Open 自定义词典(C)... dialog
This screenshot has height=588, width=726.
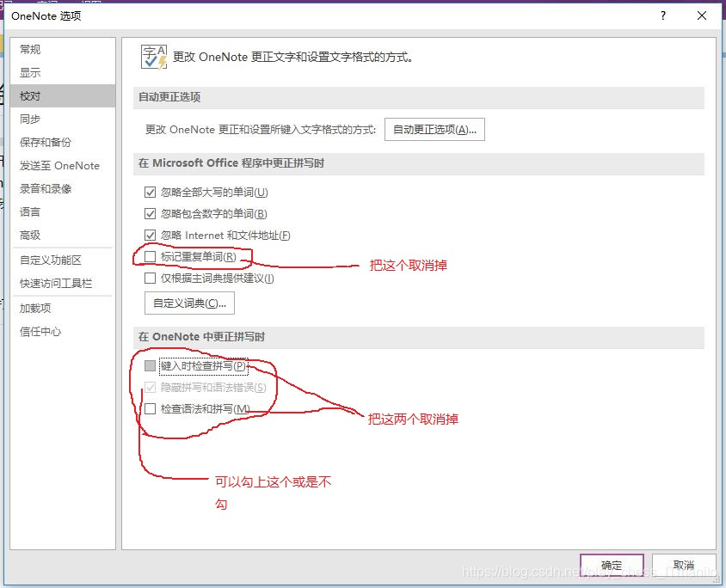click(189, 303)
